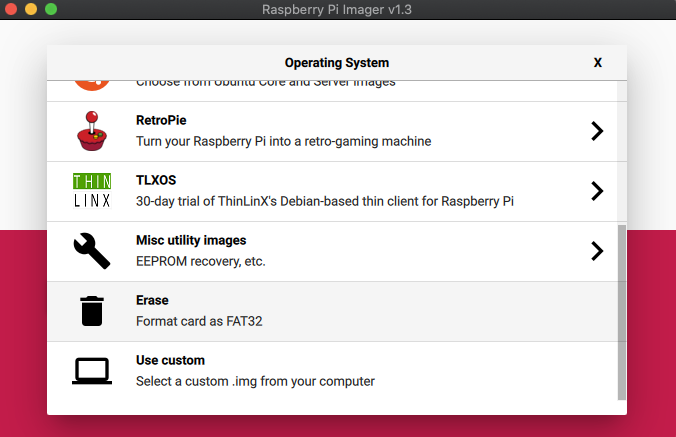The width and height of the screenshot is (676, 437).
Task: Select Misc utility images entry
Action: click(x=190, y=240)
